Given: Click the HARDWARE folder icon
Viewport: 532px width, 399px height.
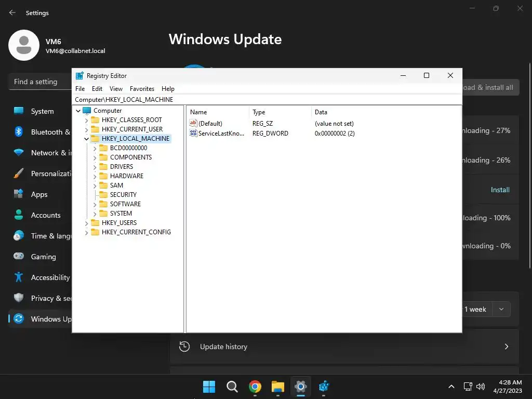Looking at the screenshot, I should coord(103,176).
